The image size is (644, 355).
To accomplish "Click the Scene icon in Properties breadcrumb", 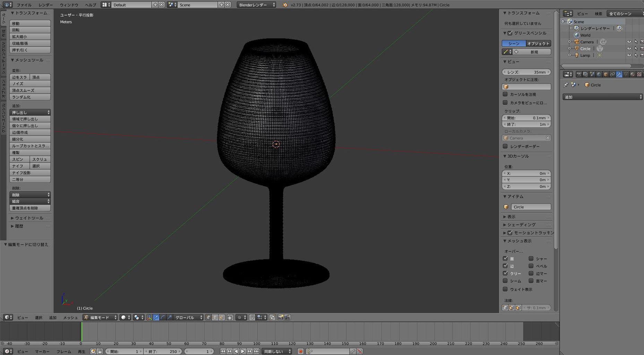I will click(574, 85).
